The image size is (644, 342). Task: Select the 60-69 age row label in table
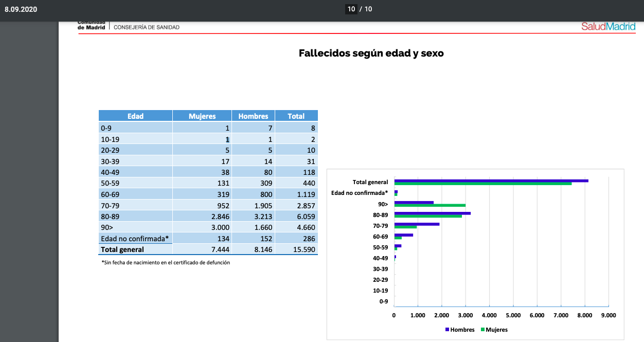click(110, 194)
